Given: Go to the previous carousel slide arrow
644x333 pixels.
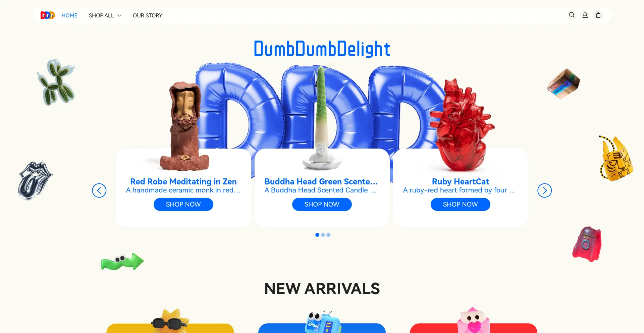Looking at the screenshot, I should tap(99, 190).
